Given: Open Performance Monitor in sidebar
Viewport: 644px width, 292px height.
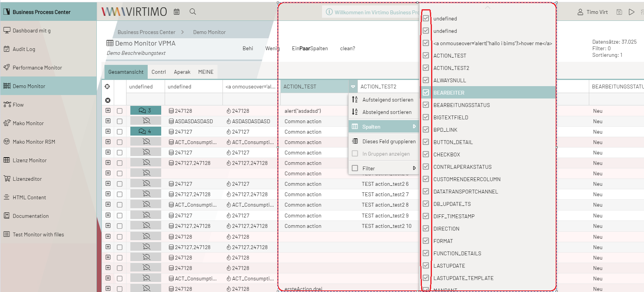Looking at the screenshot, I should 37,68.
